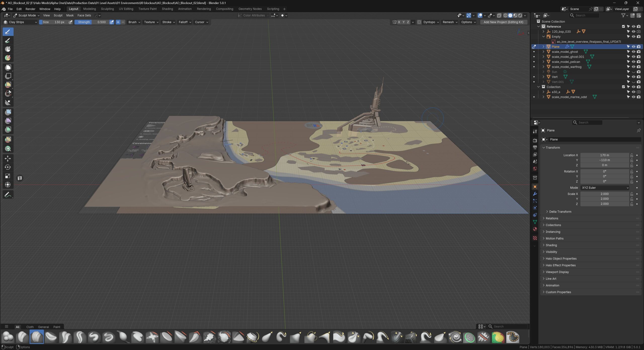The width and height of the screenshot is (644, 350).
Task: Expand the Halo Object Properties panel
Action: (x=561, y=258)
